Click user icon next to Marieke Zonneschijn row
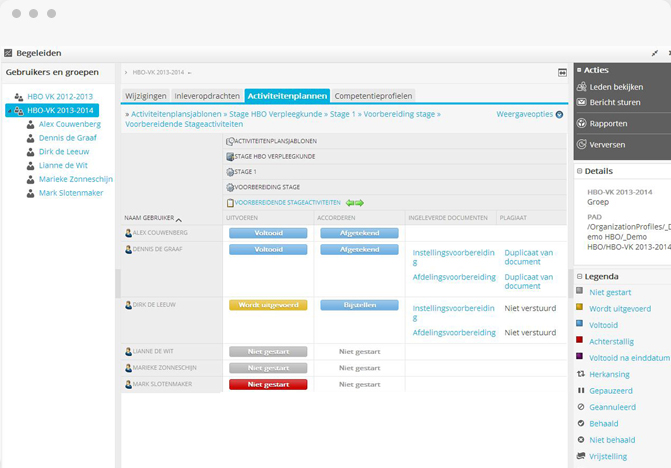This screenshot has width=671, height=468. (128, 368)
